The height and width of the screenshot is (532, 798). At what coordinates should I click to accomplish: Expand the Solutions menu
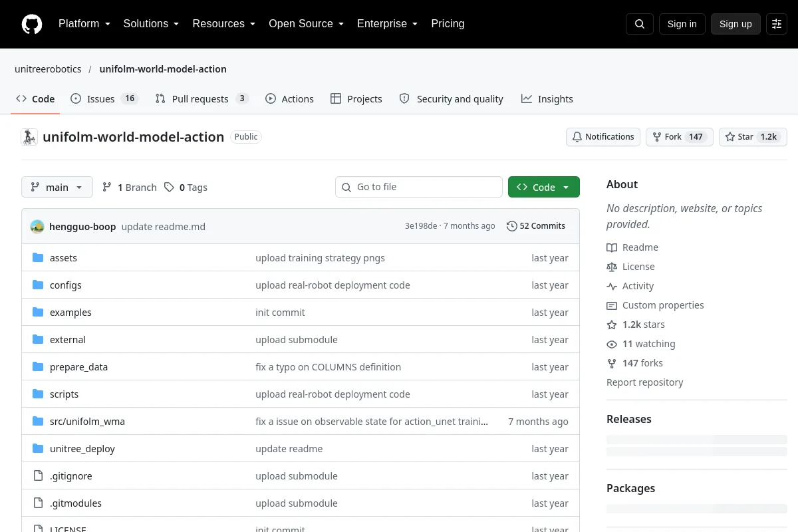(151, 24)
